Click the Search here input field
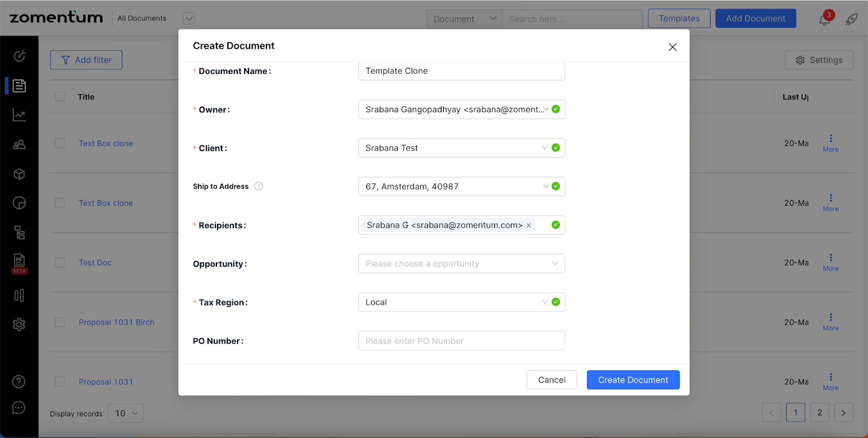Image resolution: width=868 pixels, height=438 pixels. [572, 19]
